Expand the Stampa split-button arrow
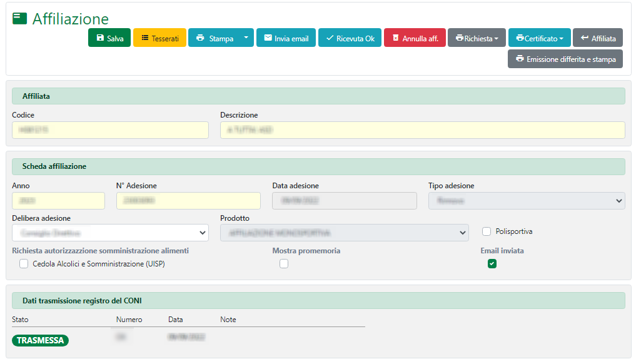The width and height of the screenshot is (636, 364). pos(246,38)
